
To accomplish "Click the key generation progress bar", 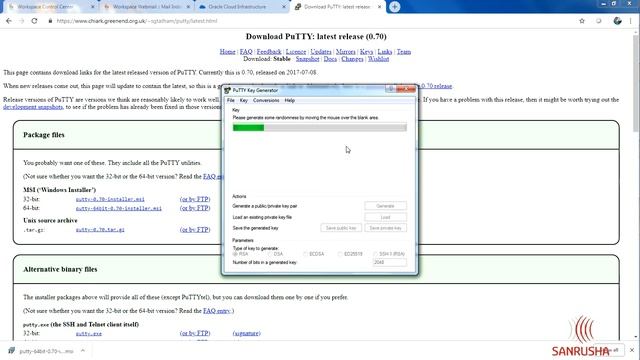I will click(320, 128).
